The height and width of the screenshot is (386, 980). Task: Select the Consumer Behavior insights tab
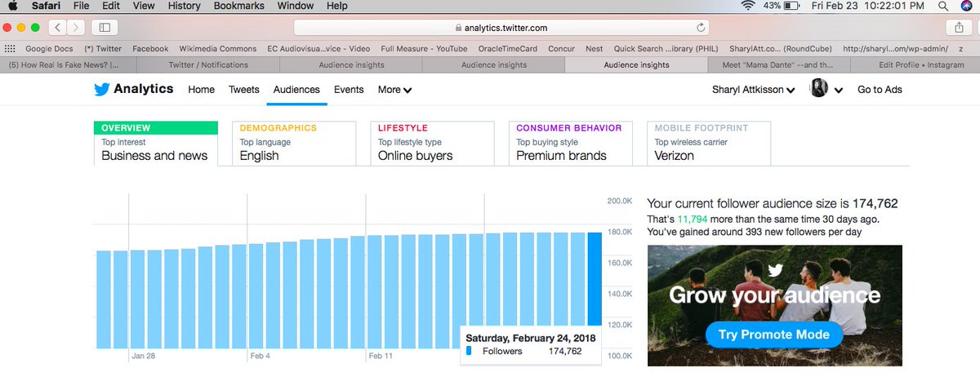pos(570,143)
